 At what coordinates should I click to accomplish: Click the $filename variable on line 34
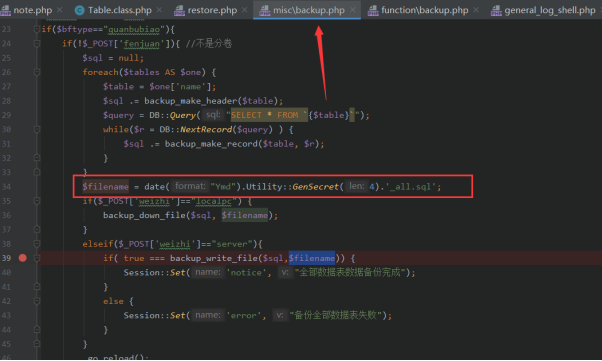click(x=106, y=187)
